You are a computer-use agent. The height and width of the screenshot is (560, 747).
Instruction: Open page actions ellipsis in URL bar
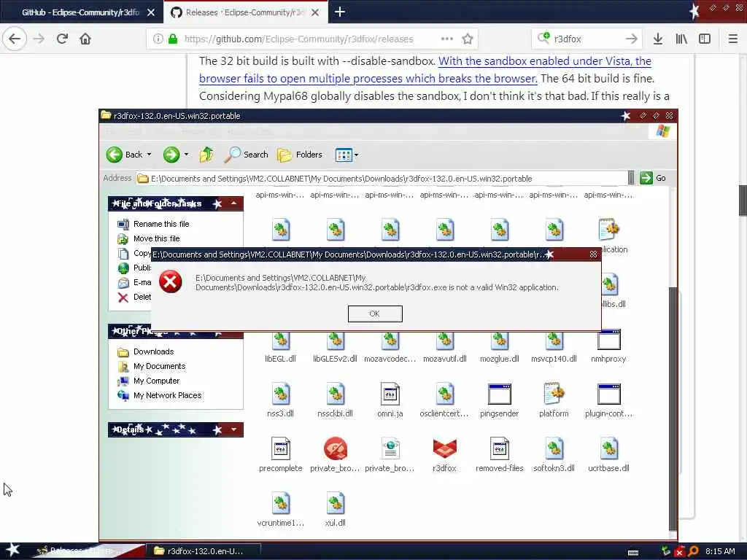[447, 39]
